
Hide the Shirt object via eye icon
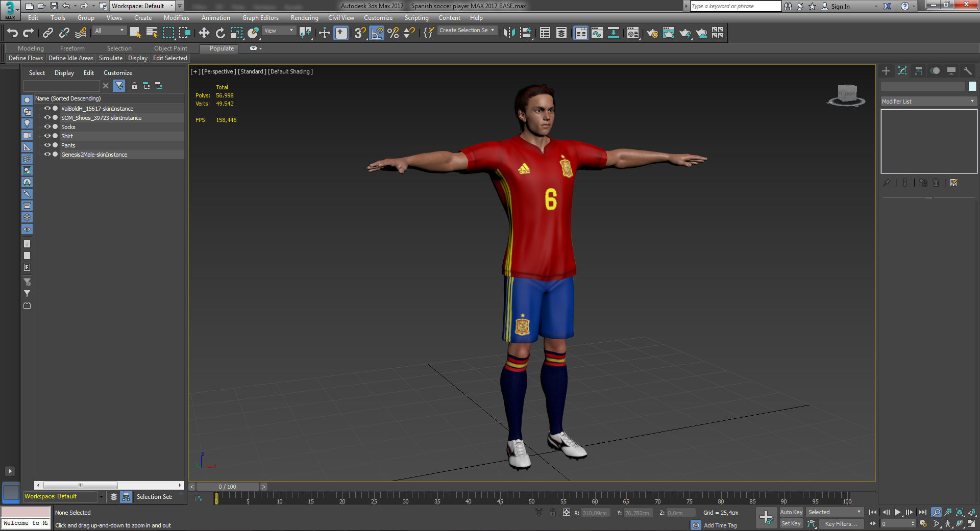(x=47, y=136)
